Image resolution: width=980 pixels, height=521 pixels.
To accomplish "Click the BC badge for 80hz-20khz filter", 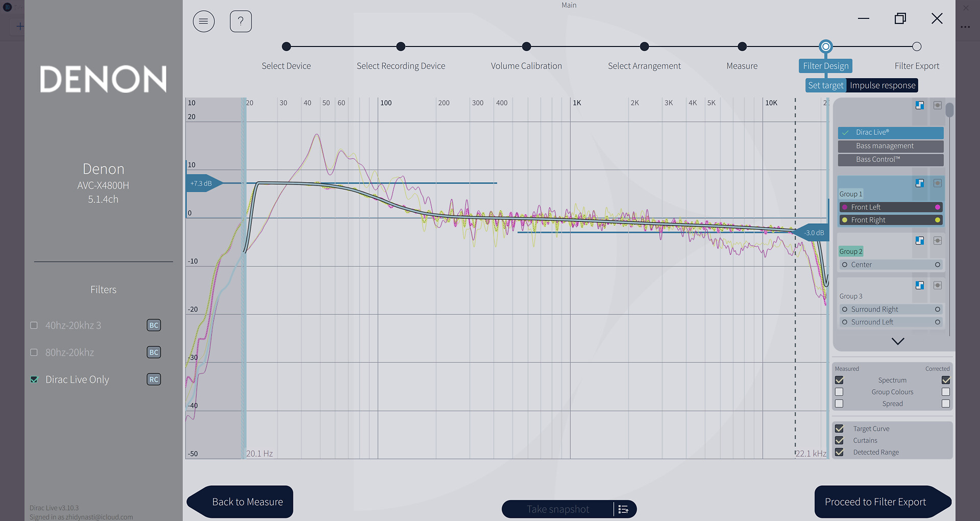I will coord(154,352).
